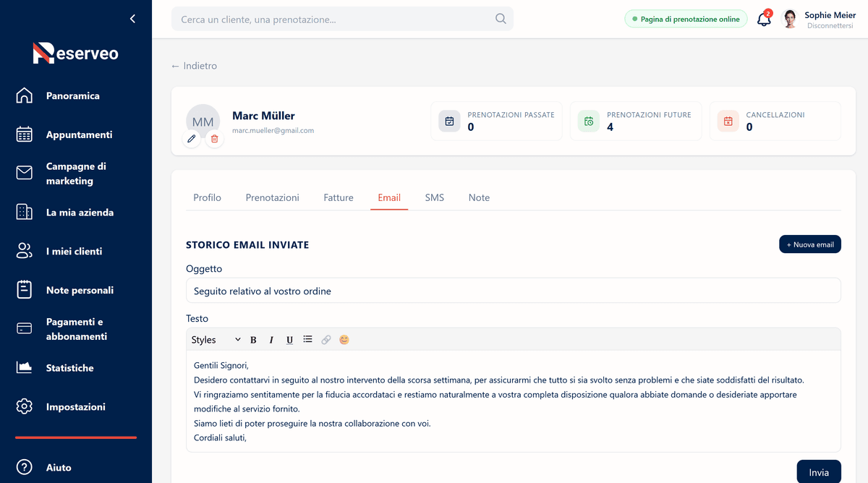This screenshot has width=868, height=483.
Task: Click marc.mueller@gmail.com email text
Action: tap(273, 131)
